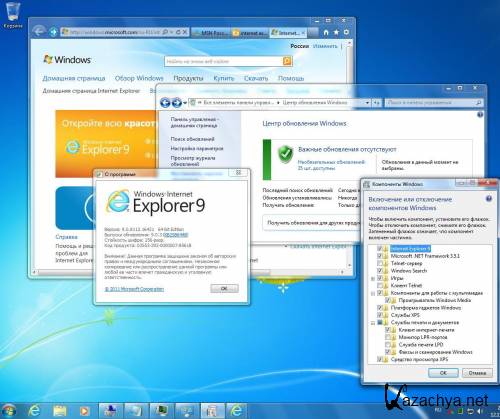Click the orange search button on Windows page
The image size is (500, 419).
[x=287, y=61]
